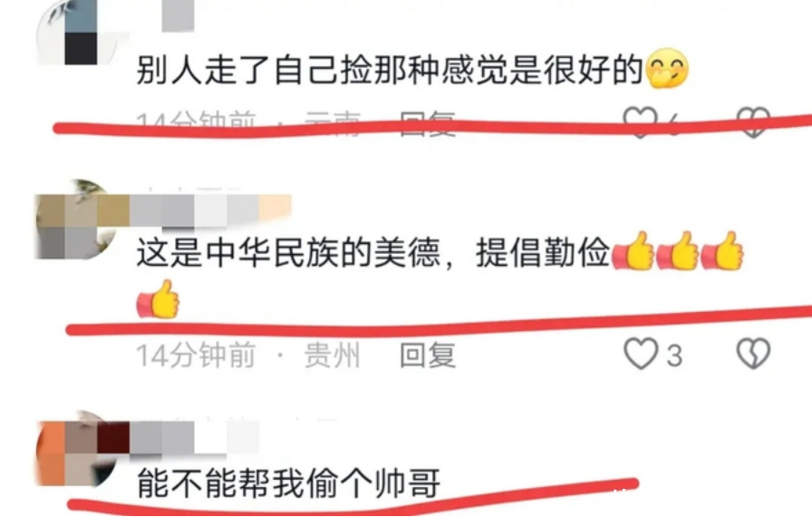
Task: Open the blurred username above 能不能帮我偷个帅哥
Action: coord(194,438)
